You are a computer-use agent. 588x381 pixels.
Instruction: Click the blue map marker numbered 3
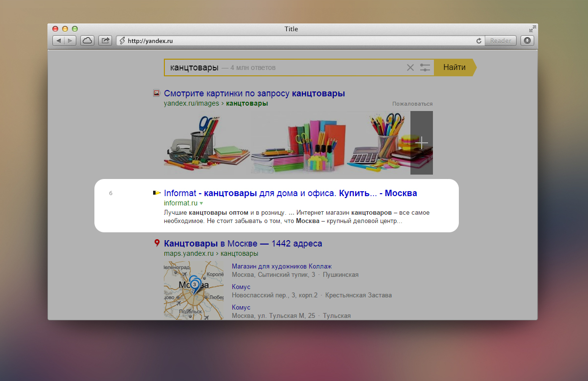(195, 285)
